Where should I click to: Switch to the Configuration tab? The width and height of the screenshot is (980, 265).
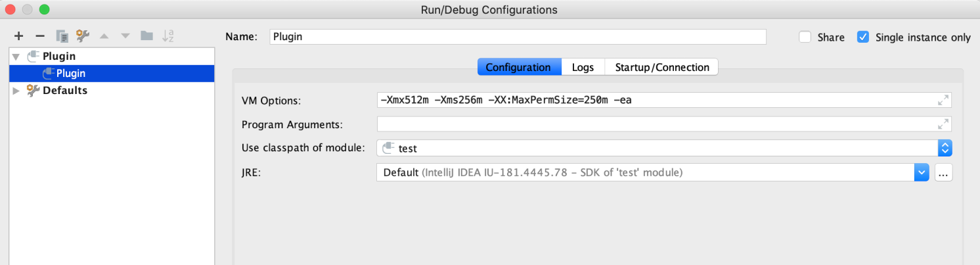coord(519,67)
